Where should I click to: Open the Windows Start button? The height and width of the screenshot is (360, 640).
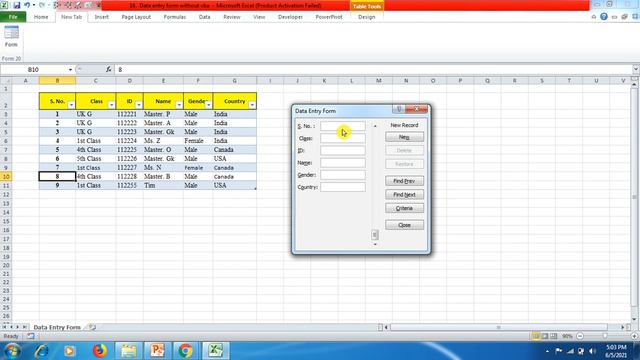[x=12, y=351]
